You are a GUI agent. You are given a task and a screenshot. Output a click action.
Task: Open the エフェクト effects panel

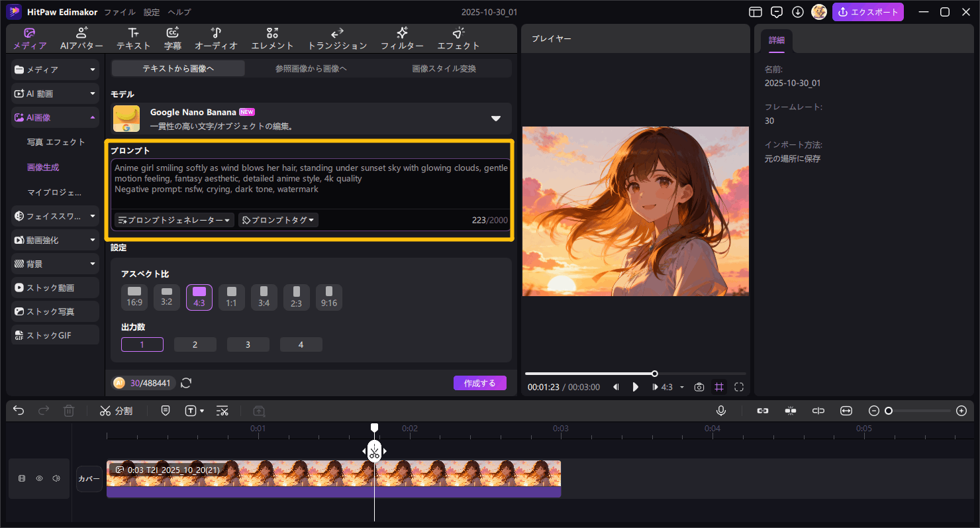(x=458, y=39)
